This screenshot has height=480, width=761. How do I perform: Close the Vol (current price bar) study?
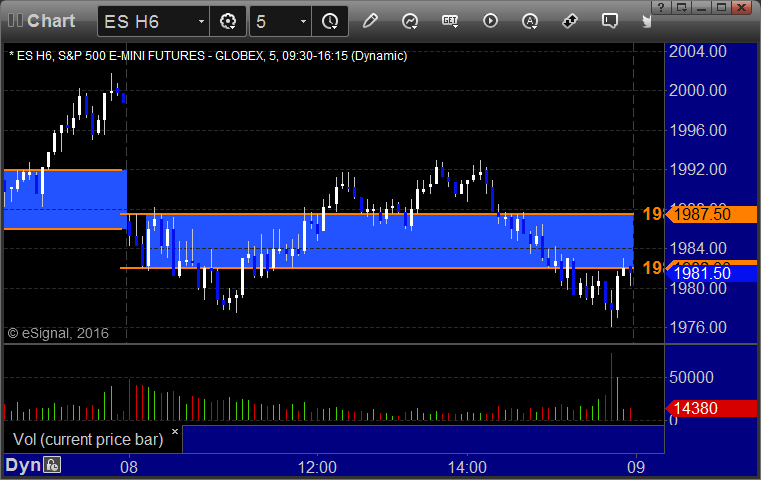pos(175,431)
